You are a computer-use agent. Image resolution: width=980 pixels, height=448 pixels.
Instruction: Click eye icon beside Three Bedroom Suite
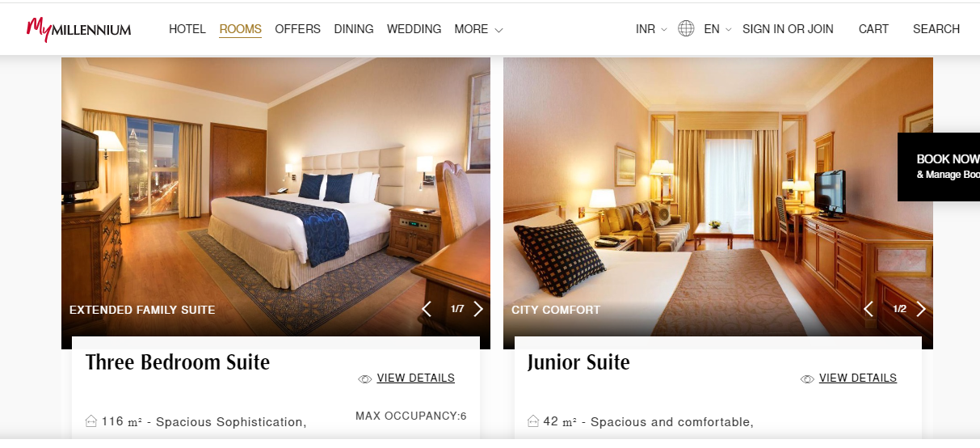(365, 378)
